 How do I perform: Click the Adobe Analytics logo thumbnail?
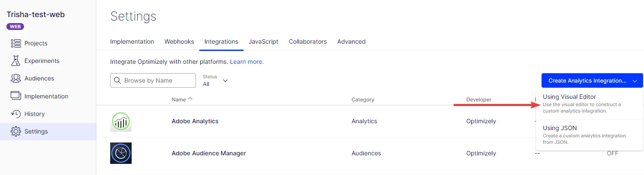(x=121, y=122)
